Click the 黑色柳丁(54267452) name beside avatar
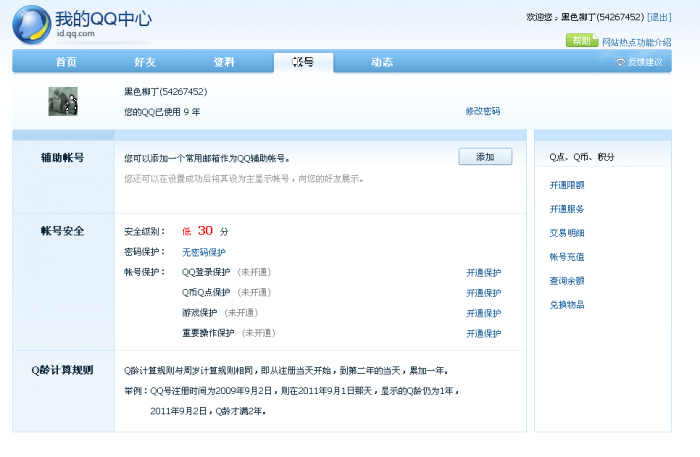The image size is (700, 457). [x=166, y=91]
